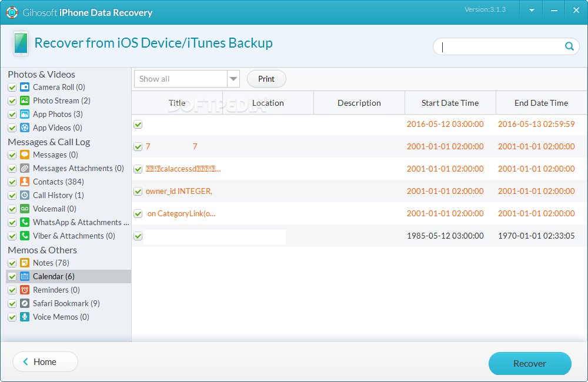Select WhatsApp & Attachments category
Viewport: 588px width, 382px height.
tap(81, 222)
